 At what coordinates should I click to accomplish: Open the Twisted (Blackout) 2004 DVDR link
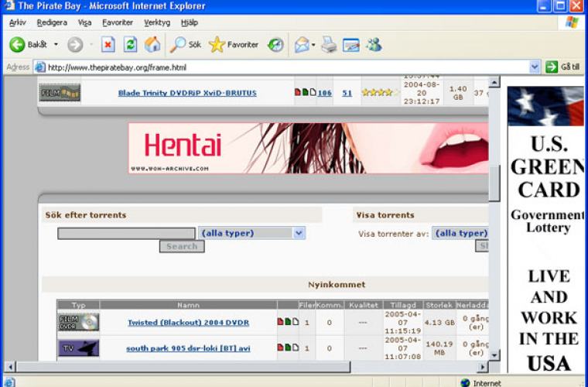188,323
